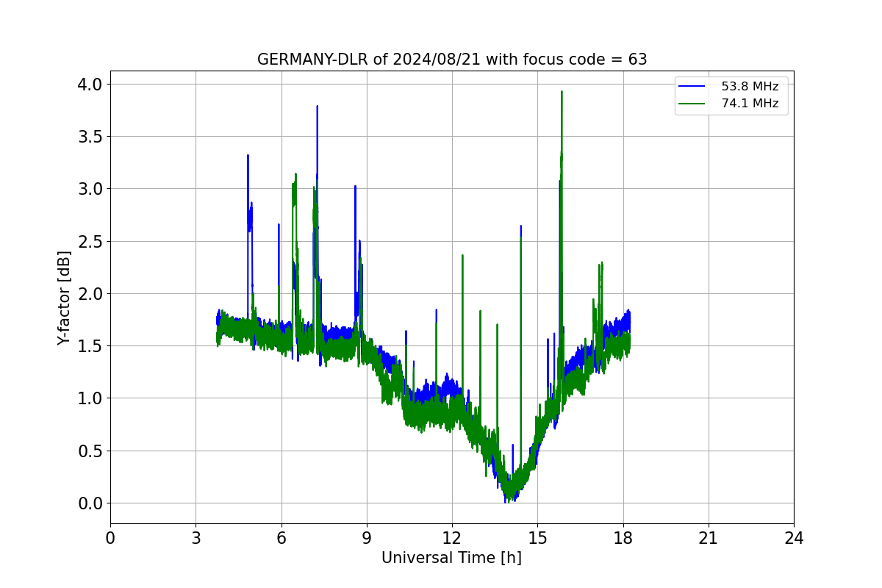882x588 pixels.
Task: Click the Universal Time [h] axis label
Action: pyautogui.click(x=451, y=558)
